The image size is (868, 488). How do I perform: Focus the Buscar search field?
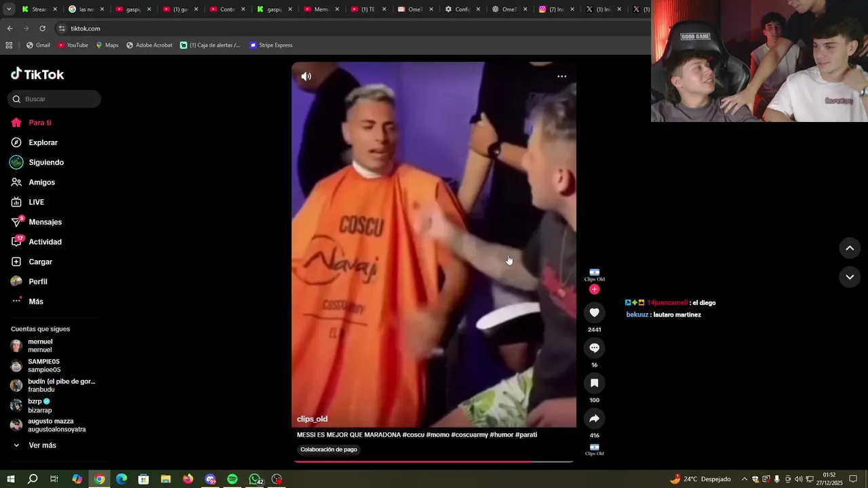tap(54, 99)
